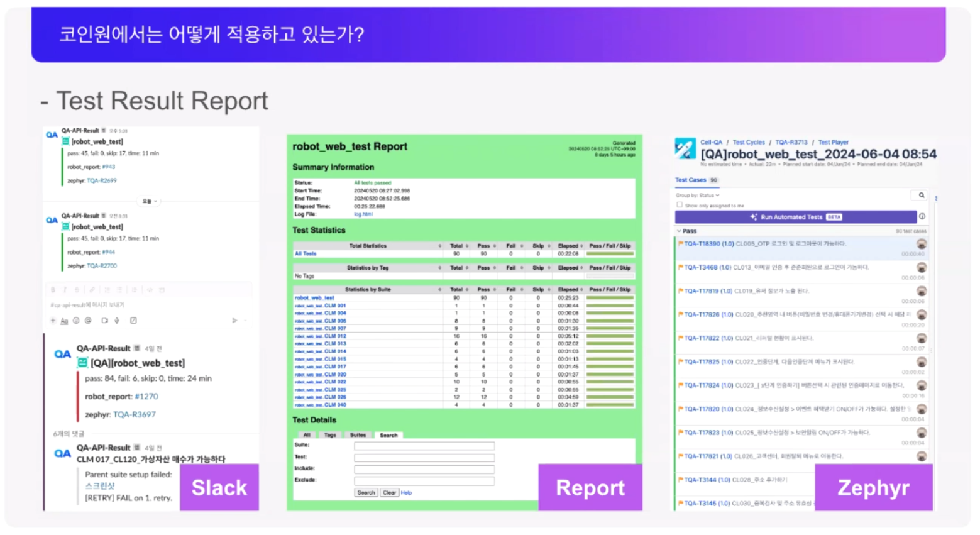
Task: Click the assignee avatar on the TQA-T18390 row
Action: click(x=922, y=244)
